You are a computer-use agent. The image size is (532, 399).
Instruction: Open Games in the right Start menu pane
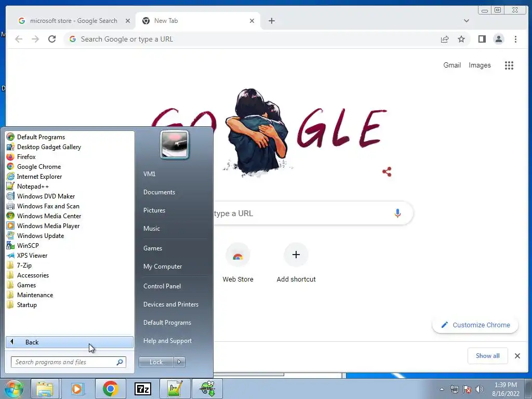[153, 248]
